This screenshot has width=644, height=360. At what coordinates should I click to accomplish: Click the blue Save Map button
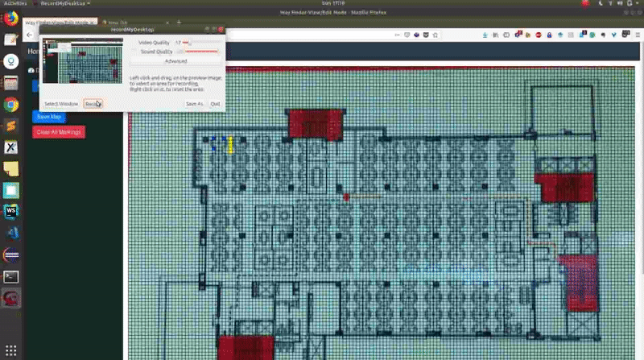pyautogui.click(x=49, y=117)
